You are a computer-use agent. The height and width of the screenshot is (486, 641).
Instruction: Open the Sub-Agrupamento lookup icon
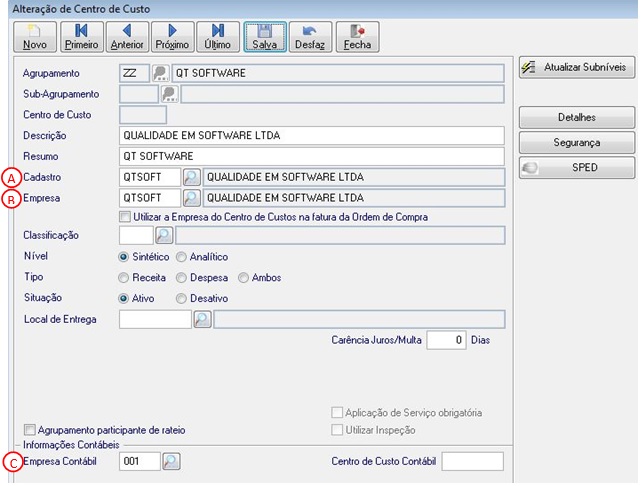point(170,94)
